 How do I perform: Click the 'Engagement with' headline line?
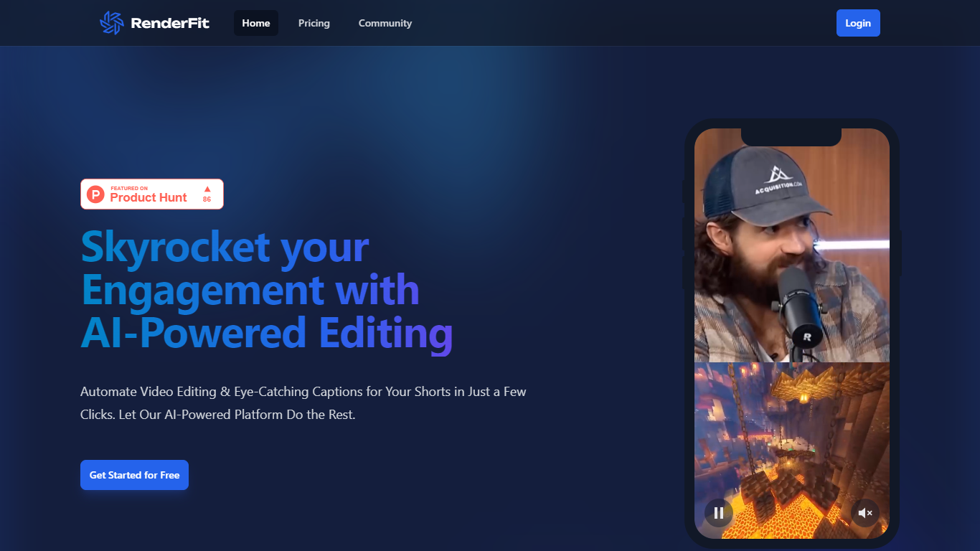[250, 290]
